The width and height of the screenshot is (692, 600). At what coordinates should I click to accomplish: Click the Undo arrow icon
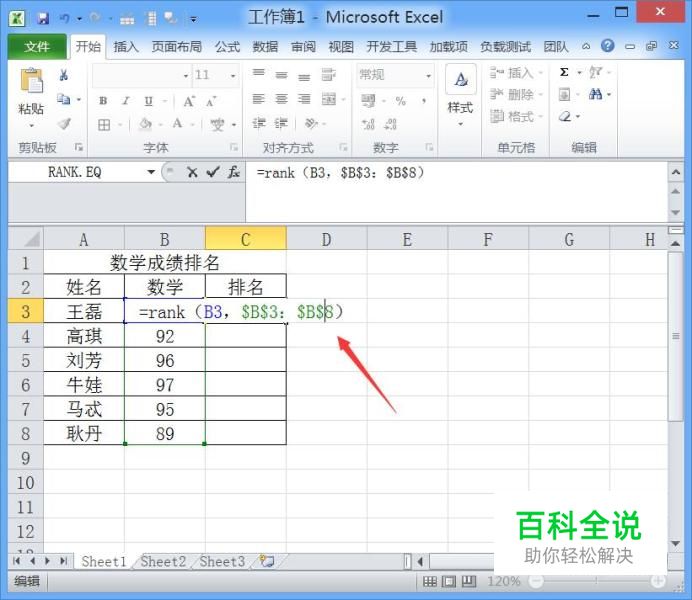(x=65, y=18)
